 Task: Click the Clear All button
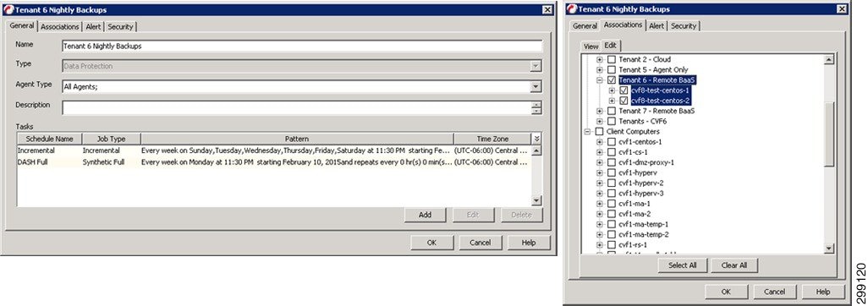[x=734, y=265]
